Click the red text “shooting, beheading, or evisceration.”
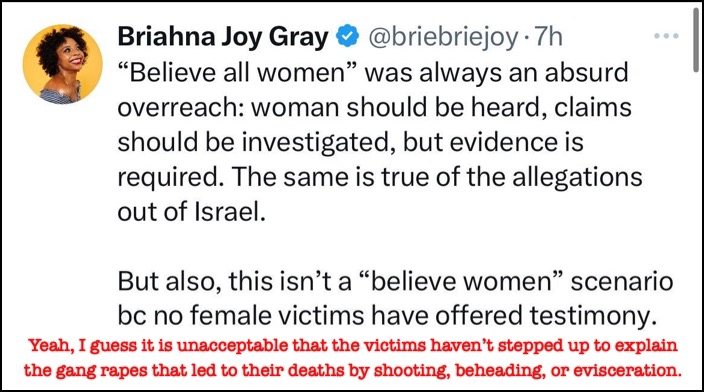This screenshot has width=704, height=392. 528,371
